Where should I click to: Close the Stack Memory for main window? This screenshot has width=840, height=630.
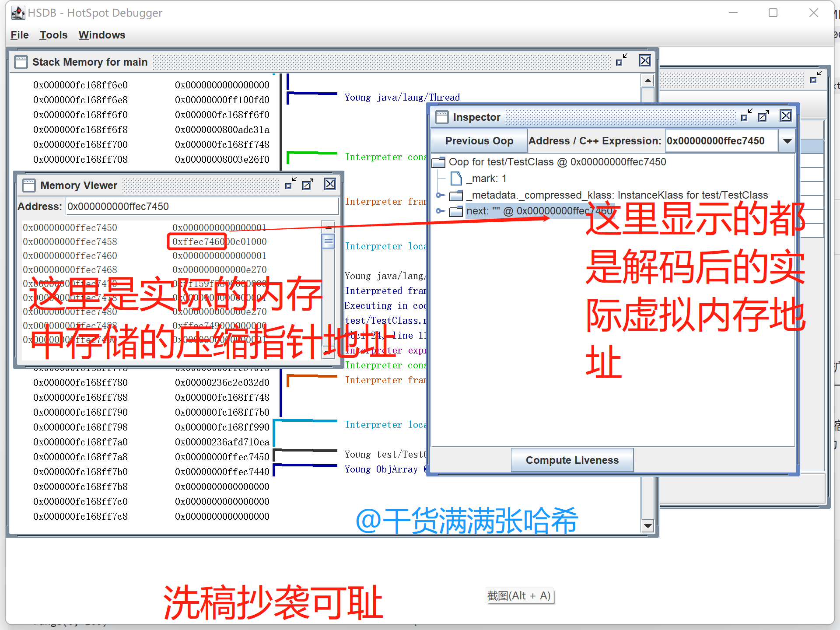(x=645, y=60)
